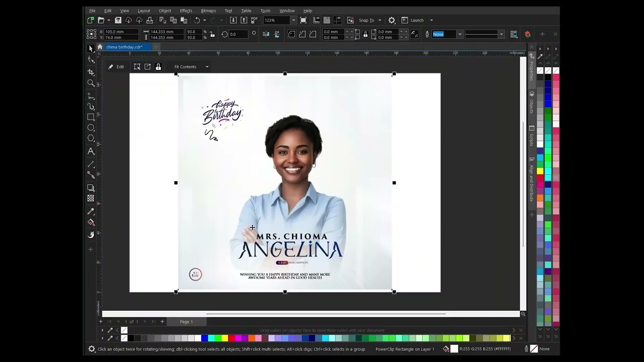
Task: Select the Interactive Fill tool
Action: pyautogui.click(x=91, y=222)
